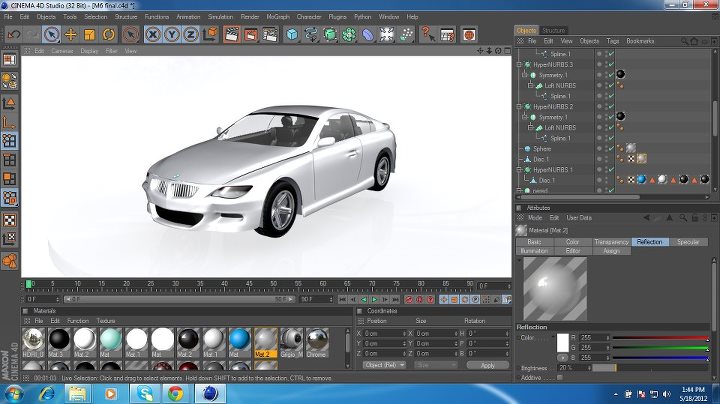Select the Scale tool icon
The height and width of the screenshot is (404, 720).
[x=90, y=34]
